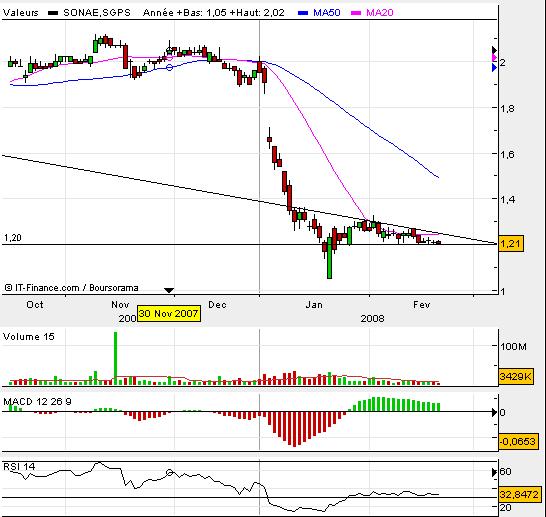This screenshot has height=517, width=546.
Task: Click the MACD 12 26 9 panel title
Action: click(x=37, y=402)
